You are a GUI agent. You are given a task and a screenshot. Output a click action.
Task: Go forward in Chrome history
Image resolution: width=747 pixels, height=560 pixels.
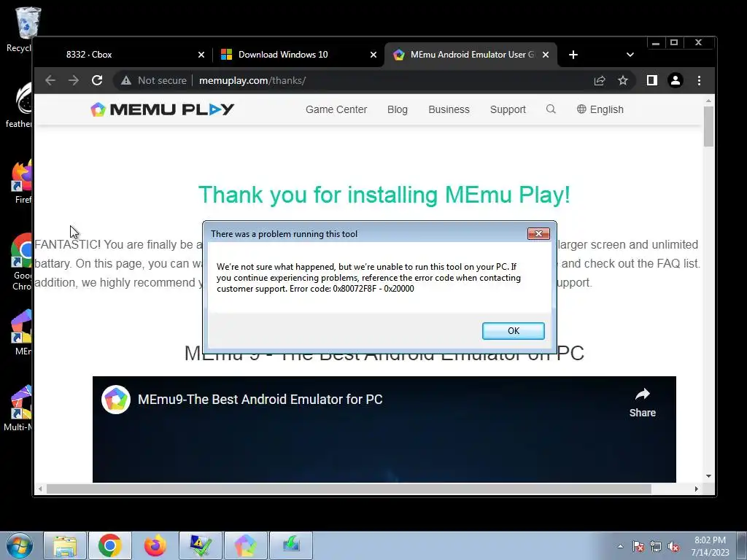click(x=74, y=80)
